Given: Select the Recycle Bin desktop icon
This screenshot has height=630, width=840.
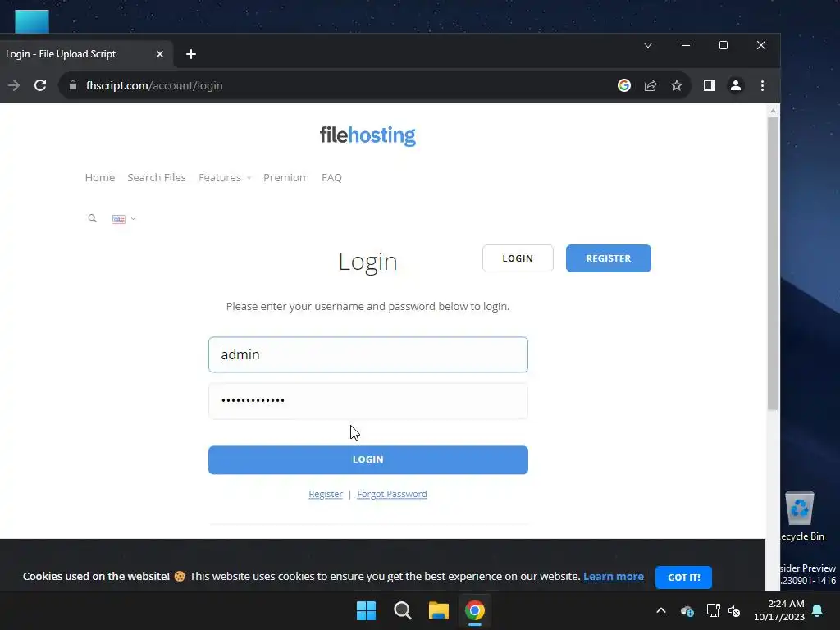Looking at the screenshot, I should pos(801,517).
